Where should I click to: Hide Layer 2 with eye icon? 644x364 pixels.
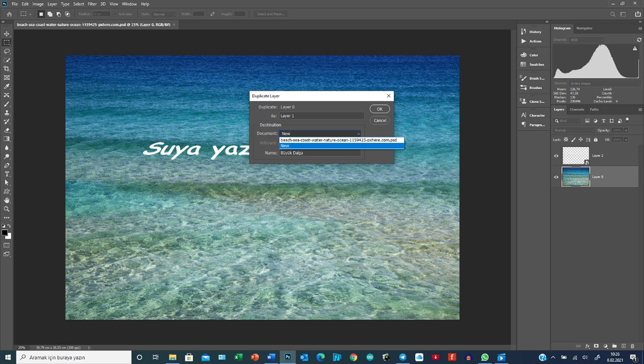pyautogui.click(x=556, y=156)
